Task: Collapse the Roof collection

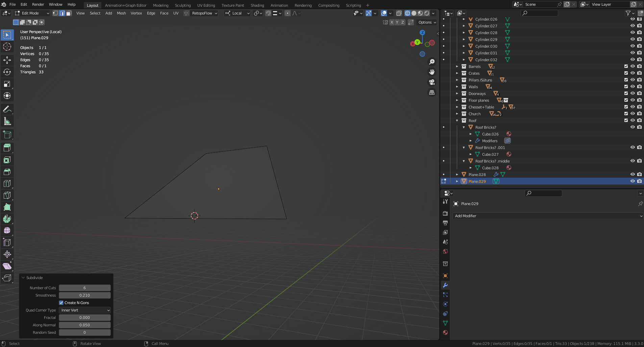Action: pyautogui.click(x=457, y=121)
